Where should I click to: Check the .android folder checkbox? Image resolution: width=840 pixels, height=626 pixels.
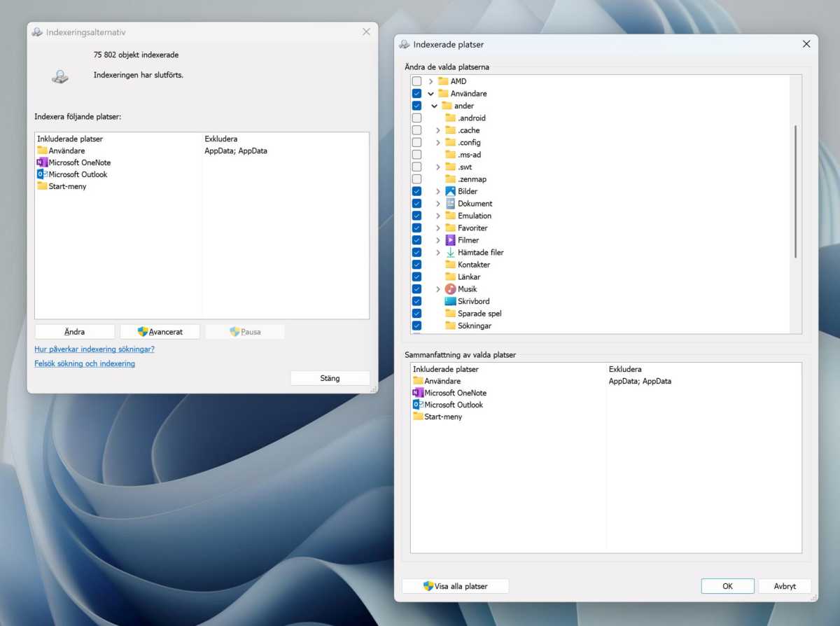click(416, 118)
